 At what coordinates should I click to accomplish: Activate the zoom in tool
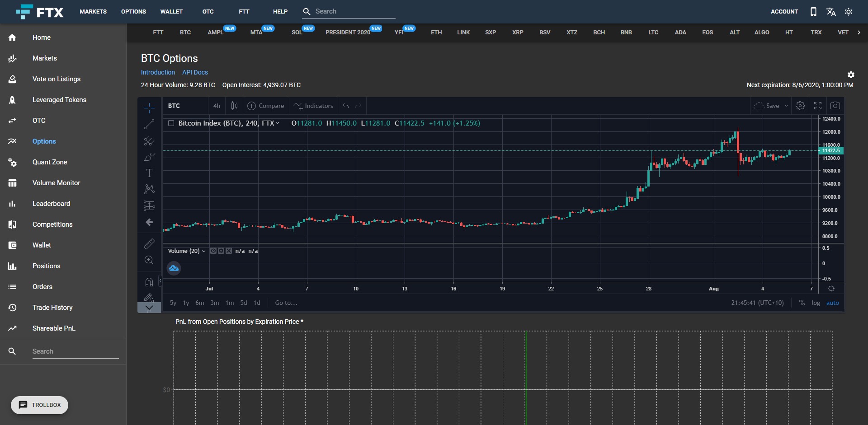pyautogui.click(x=149, y=260)
